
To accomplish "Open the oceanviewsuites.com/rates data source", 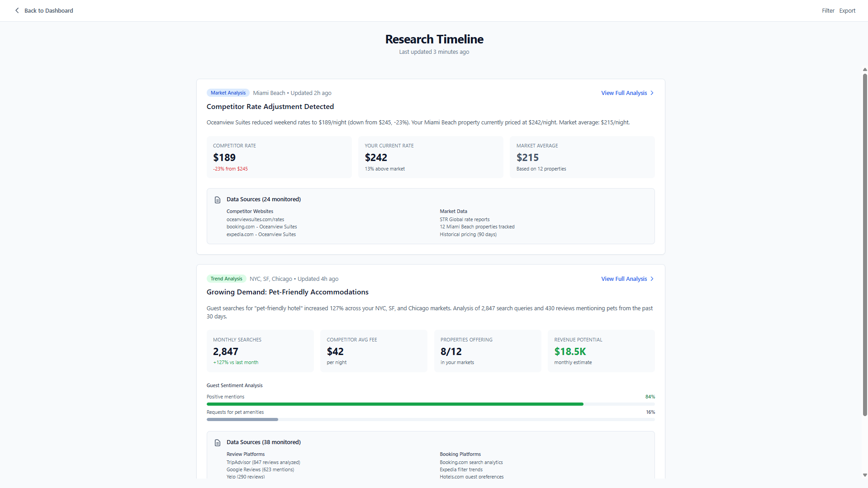I will (255, 219).
